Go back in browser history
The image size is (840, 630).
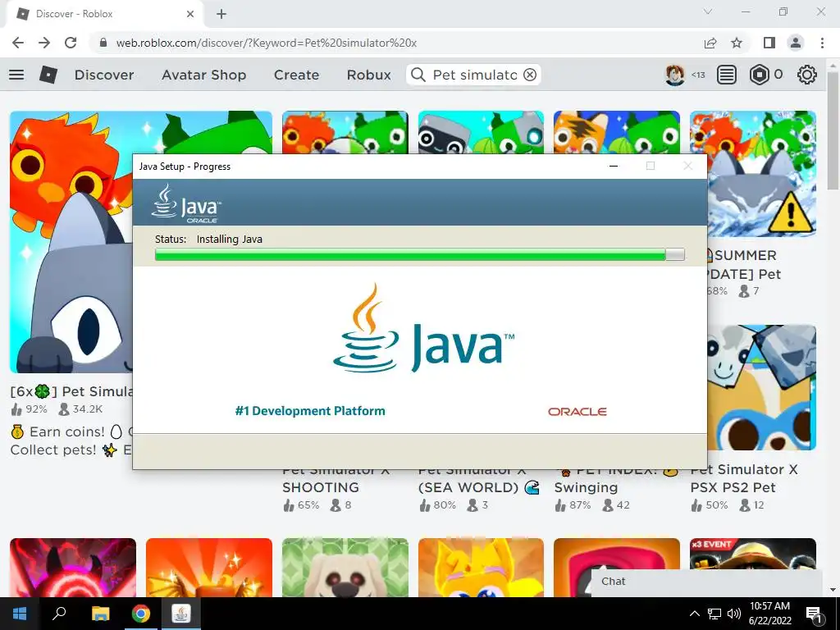18,43
